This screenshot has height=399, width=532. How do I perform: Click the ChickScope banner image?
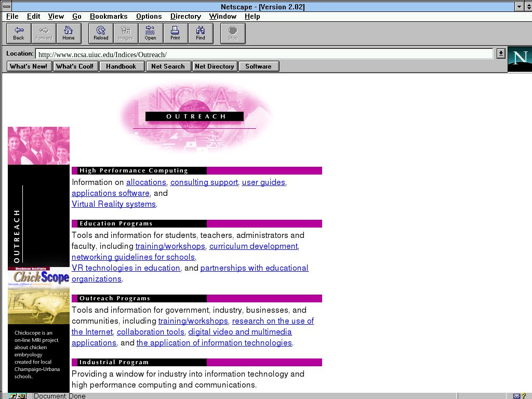(x=38, y=295)
